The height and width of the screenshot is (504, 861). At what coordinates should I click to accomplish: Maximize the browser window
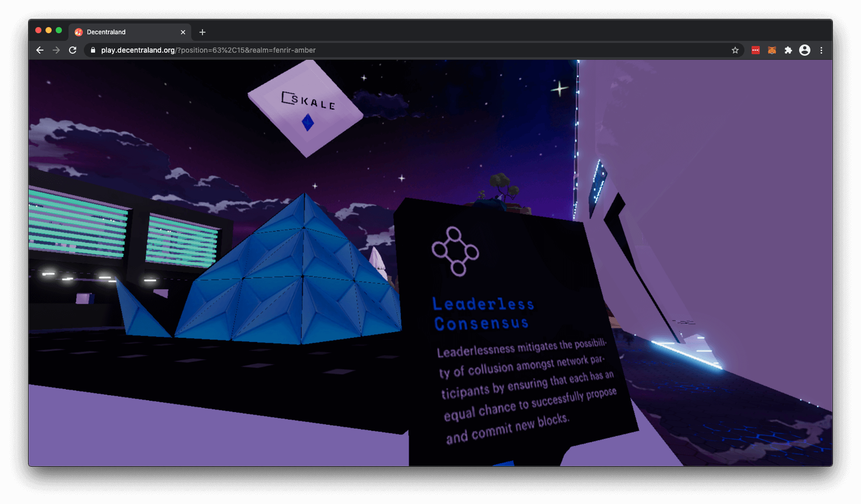tap(59, 31)
